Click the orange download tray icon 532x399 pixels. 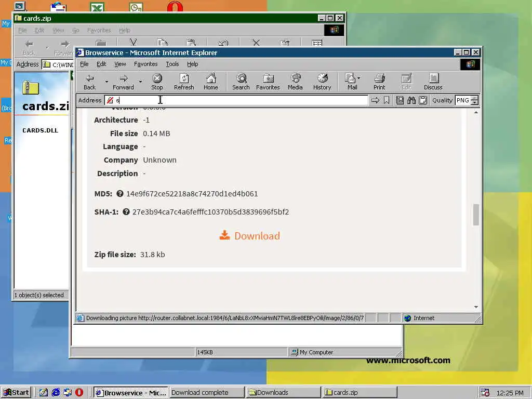224,235
